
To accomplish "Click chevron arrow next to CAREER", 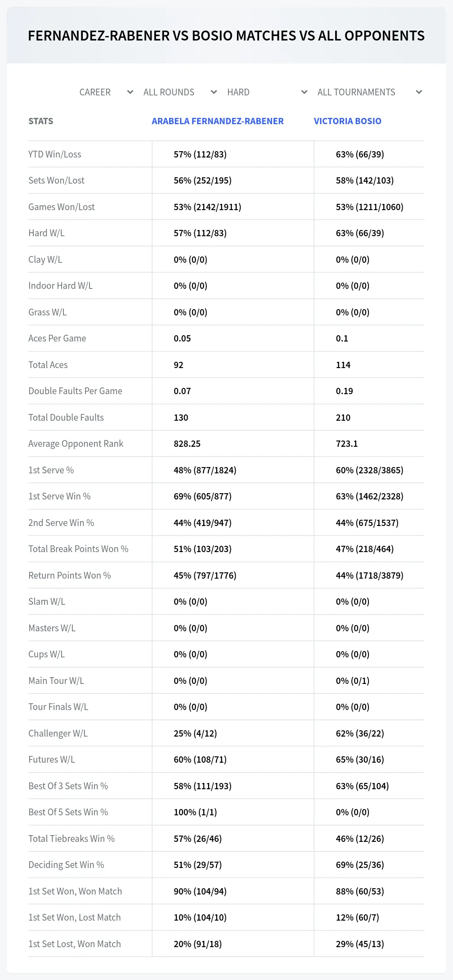I will pyautogui.click(x=130, y=92).
